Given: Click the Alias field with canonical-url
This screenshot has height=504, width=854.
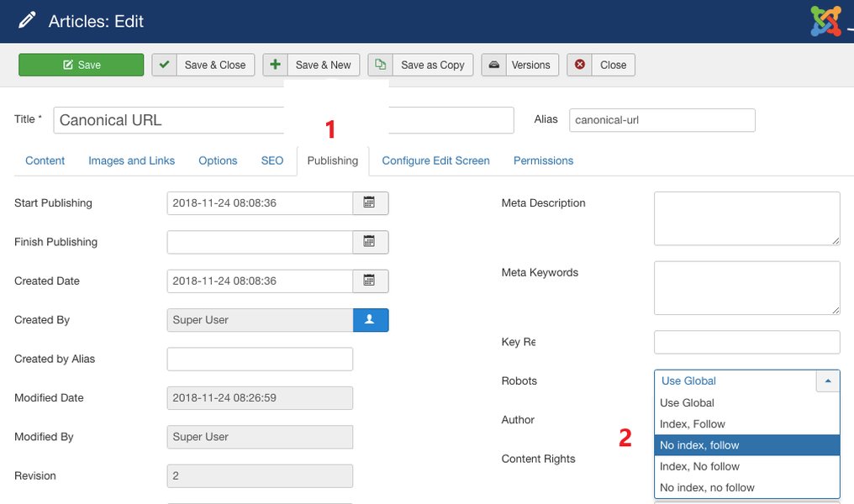Looking at the screenshot, I should 662,120.
